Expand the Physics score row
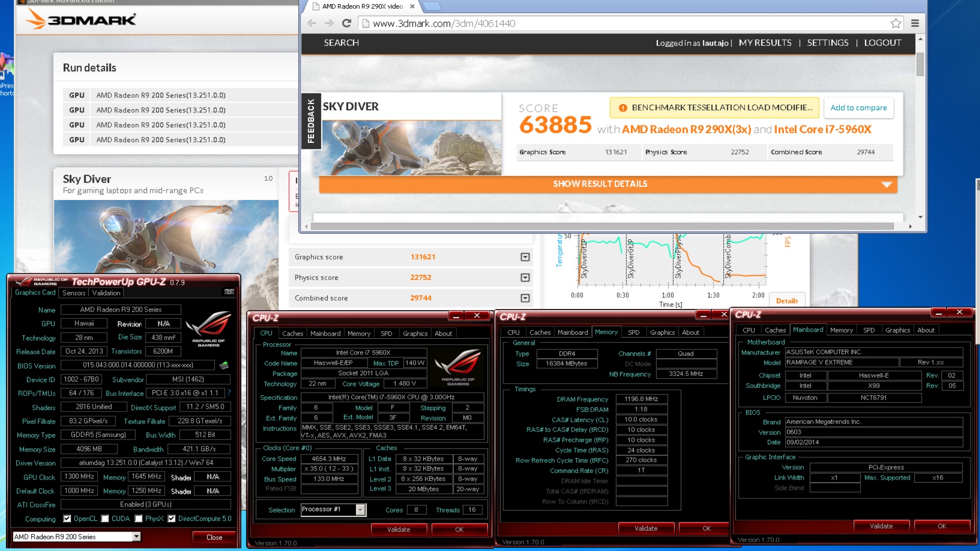 click(525, 278)
